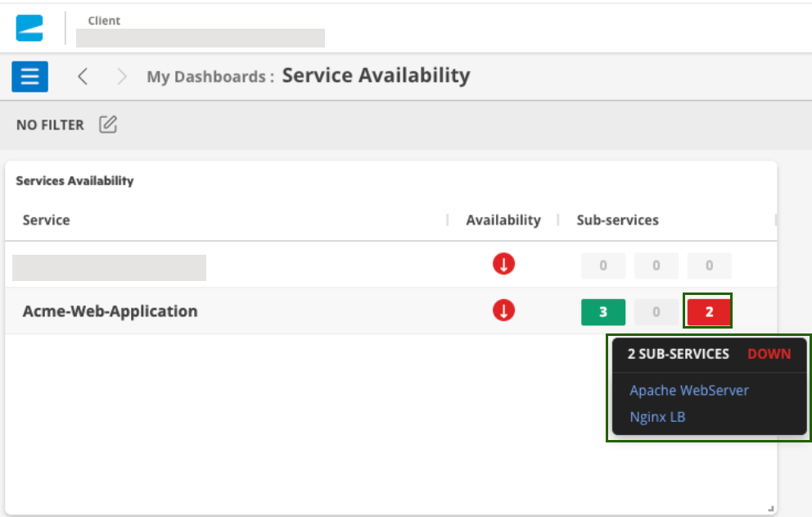Select the red badge showing 2 down sub-services
812x517 pixels.
click(709, 312)
